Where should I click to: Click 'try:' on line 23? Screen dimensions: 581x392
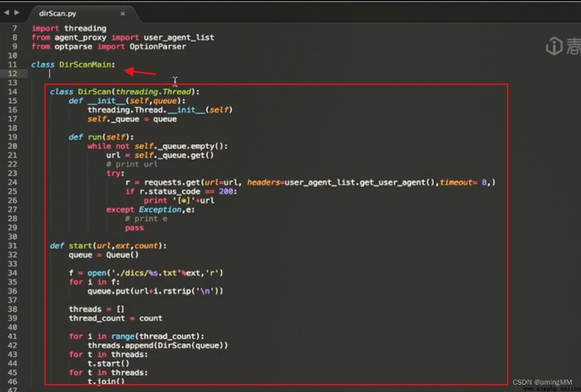pos(115,173)
